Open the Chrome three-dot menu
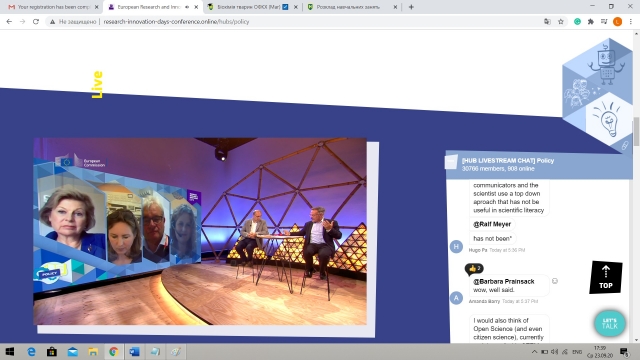 pyautogui.click(x=631, y=22)
